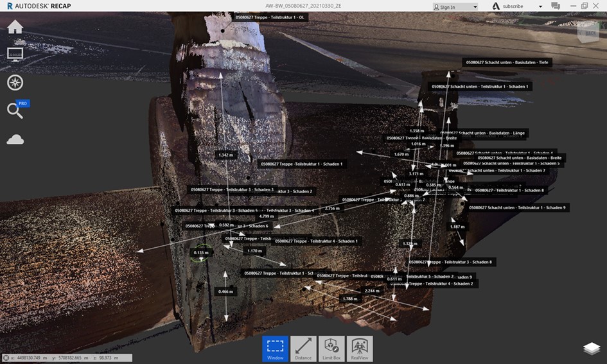Open the Search PRO magnifier tool
The width and height of the screenshot is (607, 364).
click(x=15, y=110)
